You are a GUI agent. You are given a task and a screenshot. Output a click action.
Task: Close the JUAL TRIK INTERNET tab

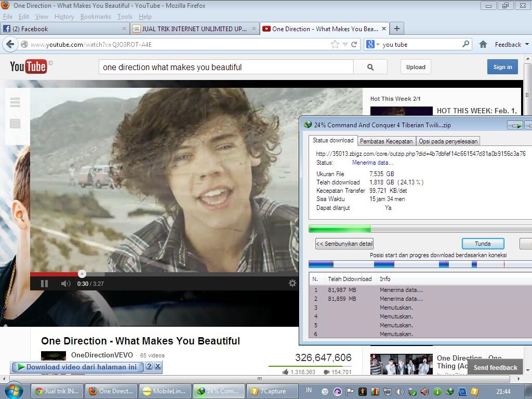point(254,29)
